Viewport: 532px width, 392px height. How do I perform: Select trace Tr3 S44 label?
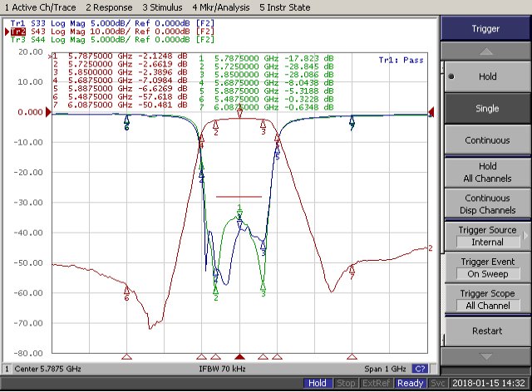click(112, 40)
